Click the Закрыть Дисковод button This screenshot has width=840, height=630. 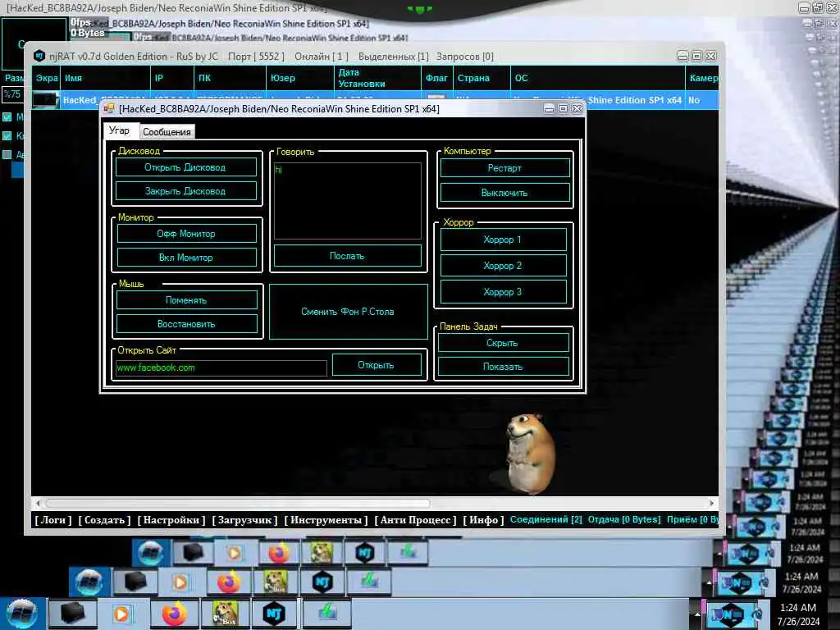point(186,191)
